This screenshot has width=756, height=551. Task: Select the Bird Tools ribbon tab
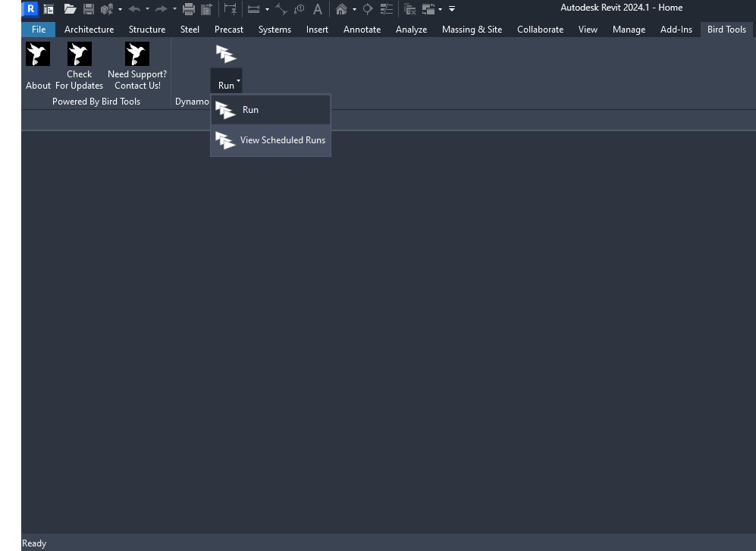(726, 30)
